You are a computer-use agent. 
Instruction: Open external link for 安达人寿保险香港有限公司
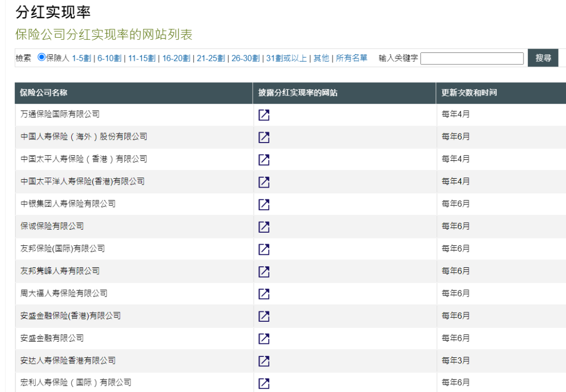[264, 361]
